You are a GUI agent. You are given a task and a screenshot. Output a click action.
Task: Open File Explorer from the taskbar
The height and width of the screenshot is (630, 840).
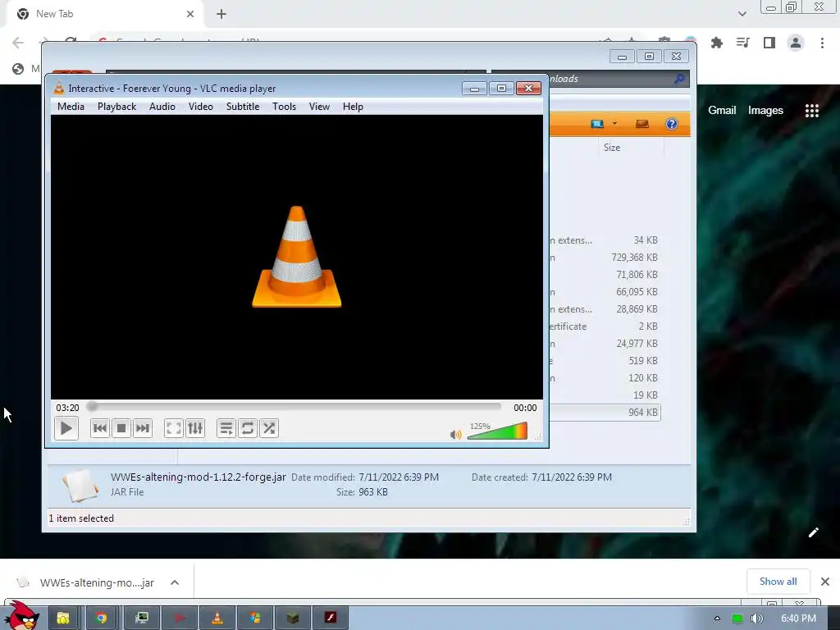coord(63,618)
